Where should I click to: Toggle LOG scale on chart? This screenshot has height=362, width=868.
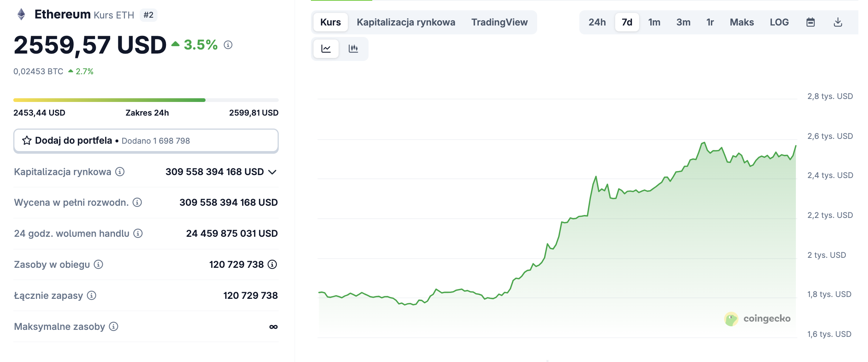tap(779, 22)
